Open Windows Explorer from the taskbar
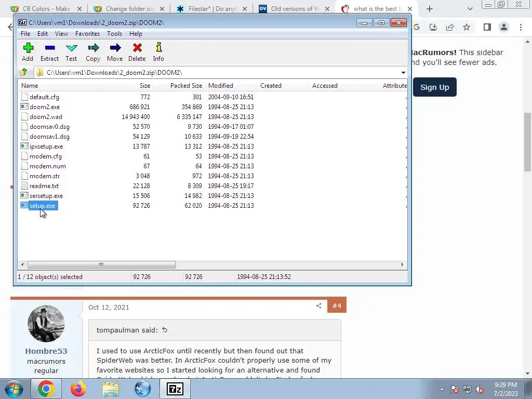 (111, 389)
